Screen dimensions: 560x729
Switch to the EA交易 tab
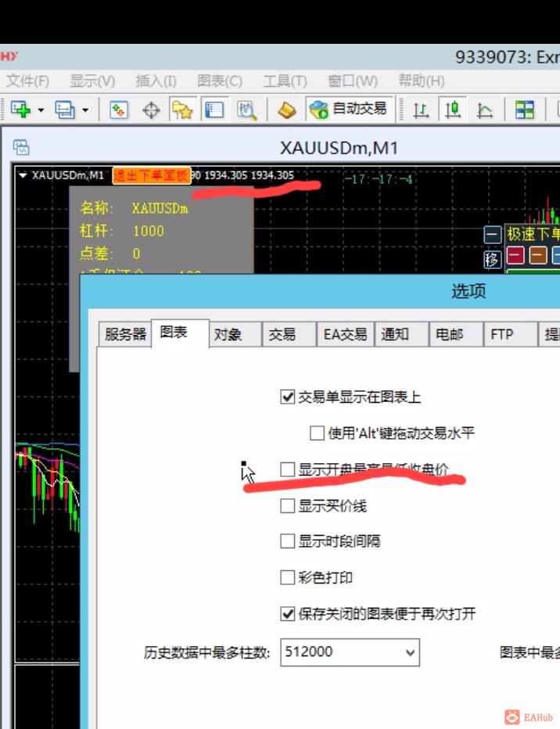click(x=345, y=334)
